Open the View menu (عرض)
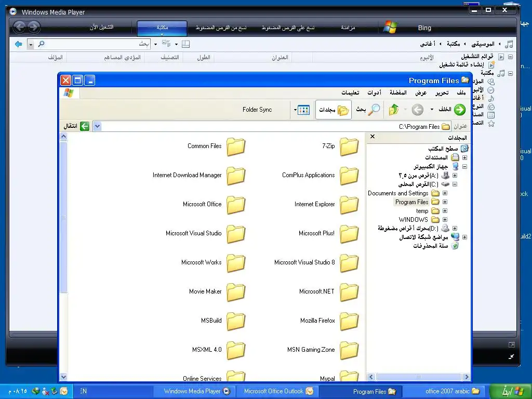This screenshot has height=399, width=532. (421, 92)
